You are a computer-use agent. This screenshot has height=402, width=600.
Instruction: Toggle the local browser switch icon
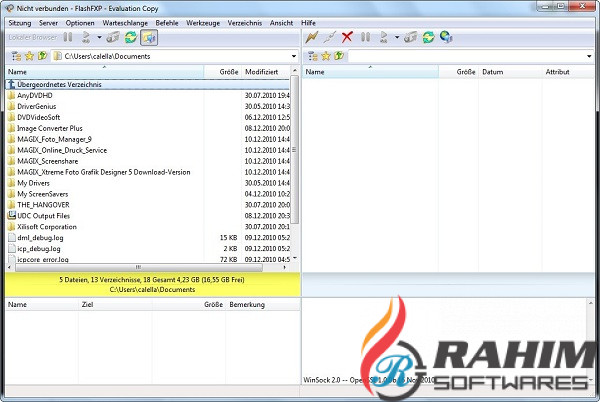coord(149,37)
